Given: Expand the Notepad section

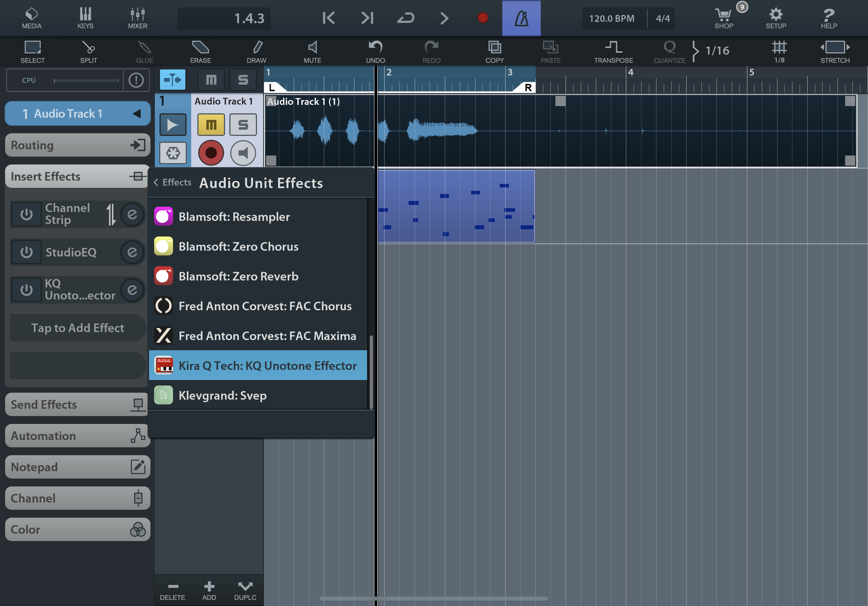Looking at the screenshot, I should pos(77,467).
